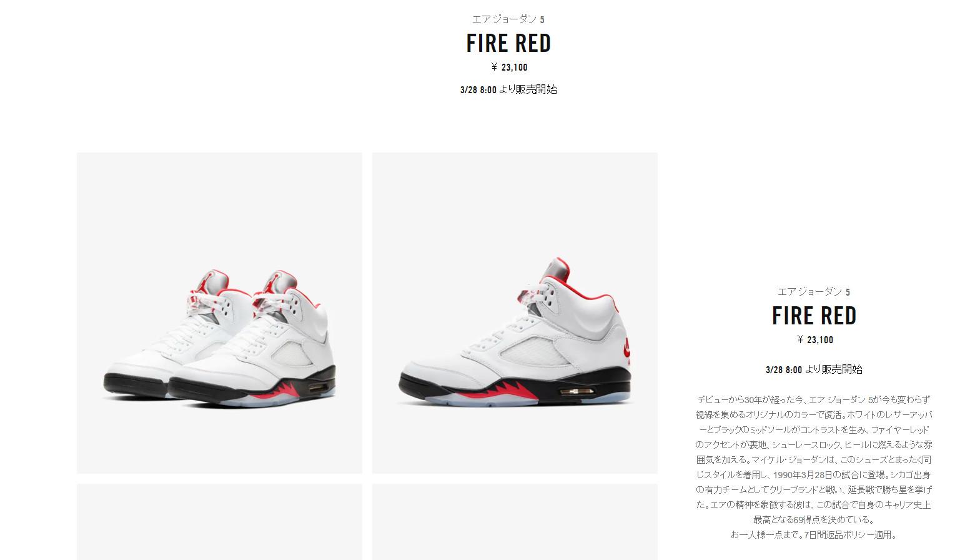This screenshot has width=980, height=560.
Task: Select the partially visible image tile below the side-view shoe
Action: [515, 522]
